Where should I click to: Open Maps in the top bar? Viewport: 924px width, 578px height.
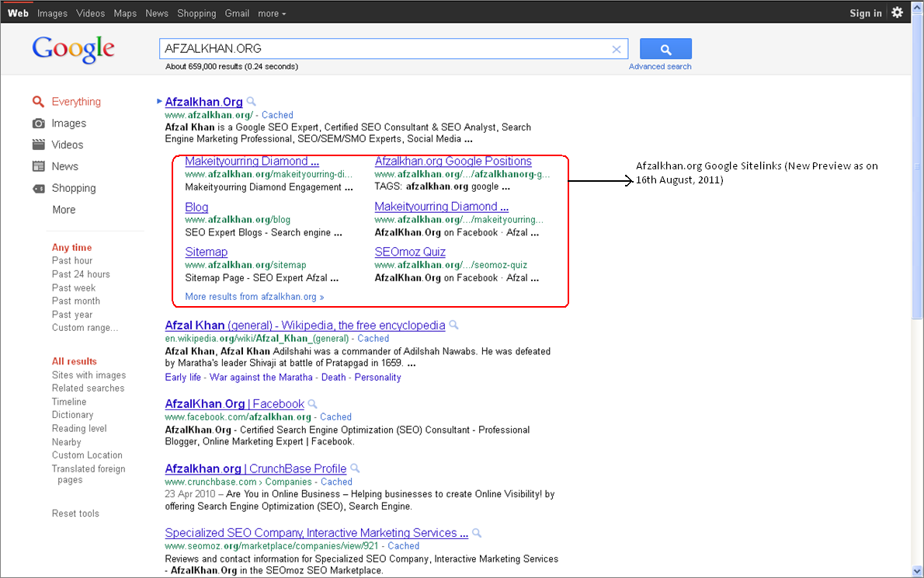[x=125, y=13]
